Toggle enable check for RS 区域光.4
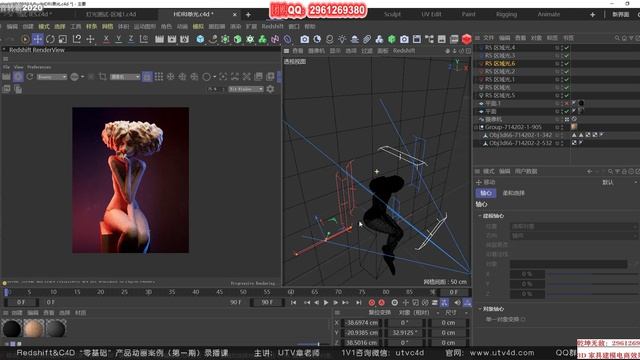The height and width of the screenshot is (360, 640). (567, 48)
